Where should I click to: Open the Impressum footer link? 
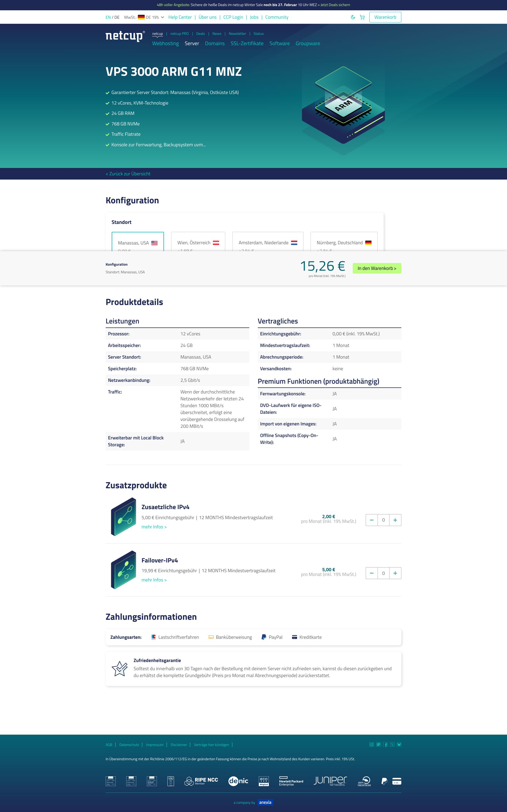click(154, 745)
